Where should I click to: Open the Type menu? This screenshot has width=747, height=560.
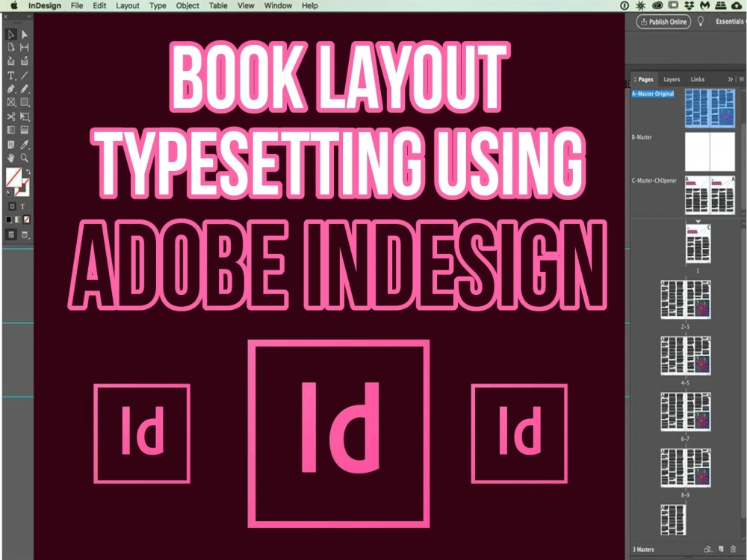click(x=158, y=6)
